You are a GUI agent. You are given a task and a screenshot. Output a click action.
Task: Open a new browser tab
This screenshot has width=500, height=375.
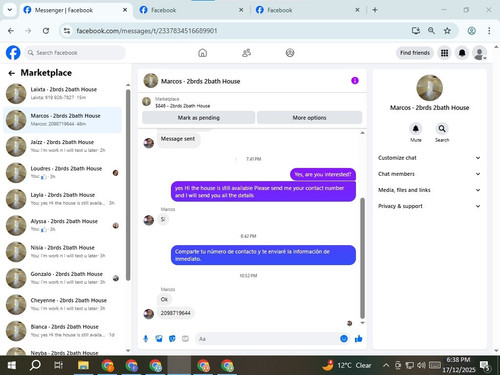[x=375, y=10]
